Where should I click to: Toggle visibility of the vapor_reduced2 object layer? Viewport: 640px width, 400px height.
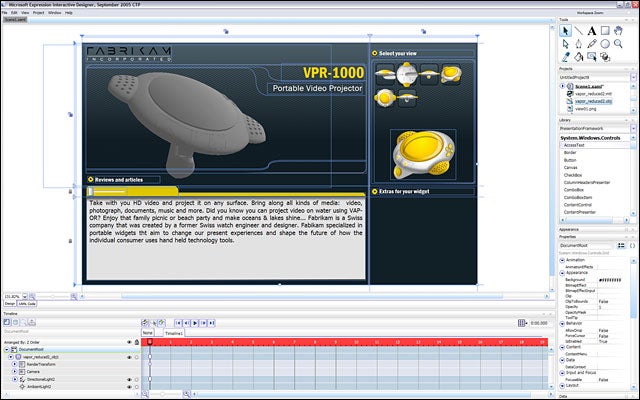[129, 357]
